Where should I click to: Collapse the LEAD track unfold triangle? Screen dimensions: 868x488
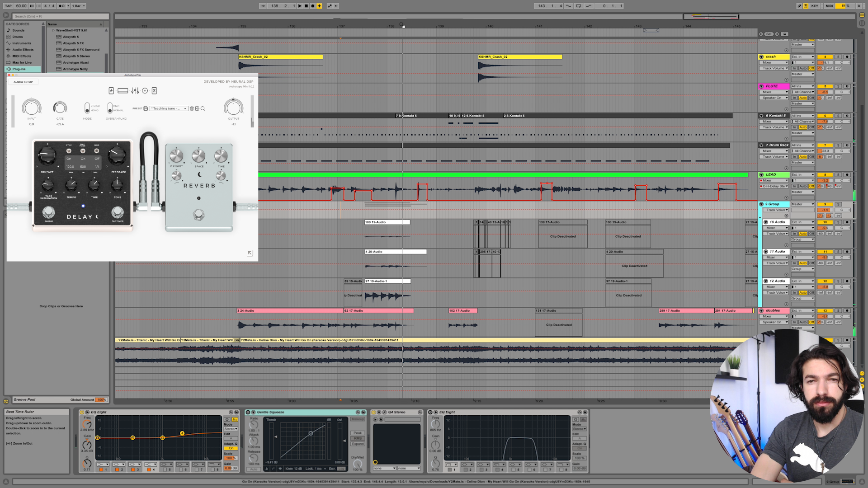761,174
